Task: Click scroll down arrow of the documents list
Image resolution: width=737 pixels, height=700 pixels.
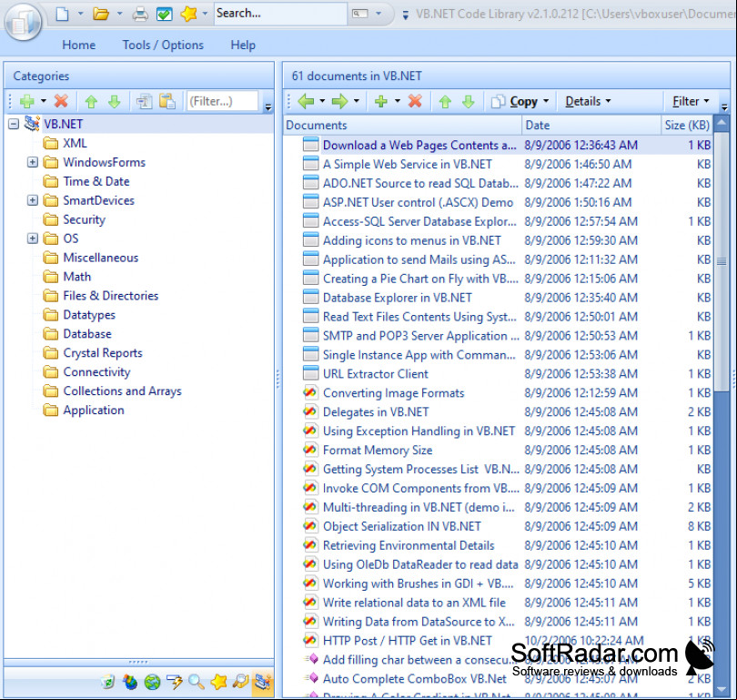Action: coord(721,689)
